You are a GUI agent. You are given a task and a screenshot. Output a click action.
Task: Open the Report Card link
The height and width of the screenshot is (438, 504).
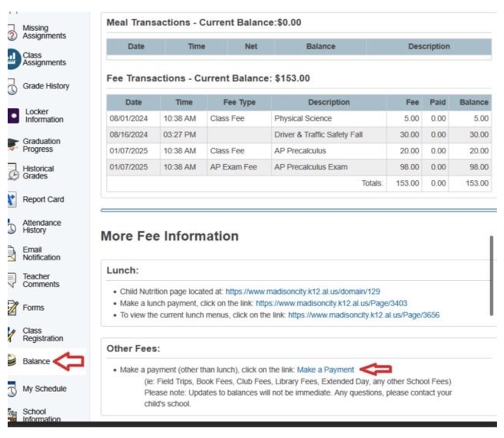(x=43, y=200)
